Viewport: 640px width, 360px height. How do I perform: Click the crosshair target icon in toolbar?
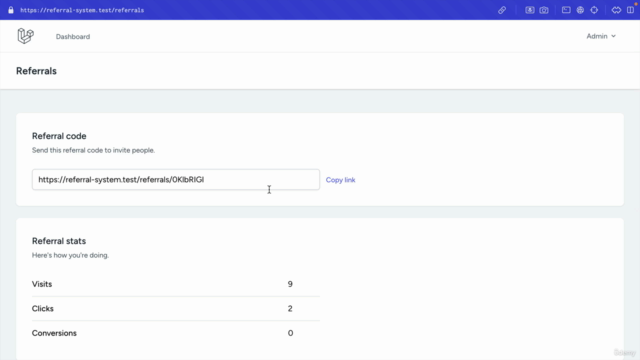[x=594, y=10]
